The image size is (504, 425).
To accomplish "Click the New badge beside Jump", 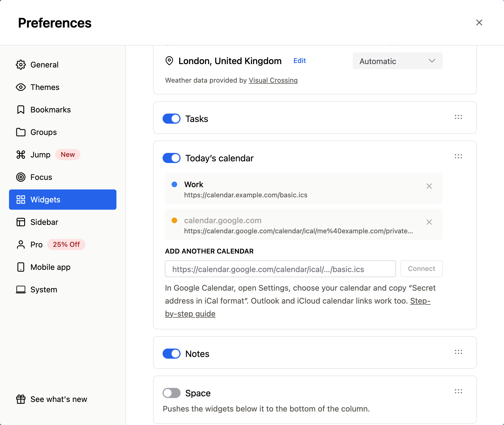I will click(68, 155).
